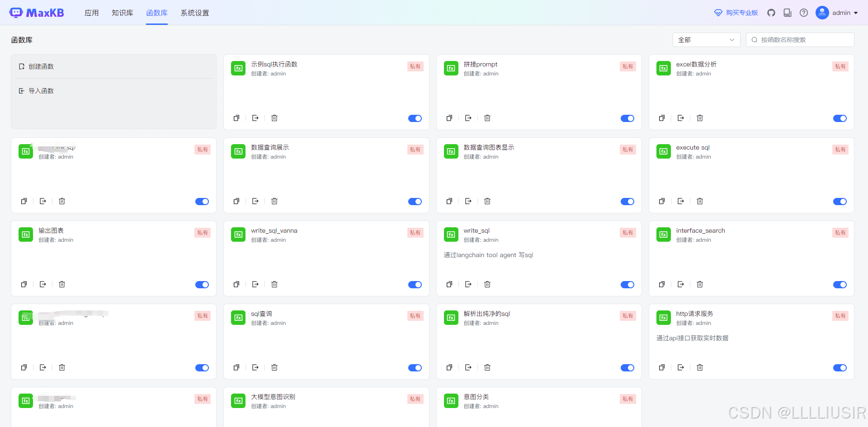Copy the http请求服务 function
The height and width of the screenshot is (427, 868).
coord(661,367)
